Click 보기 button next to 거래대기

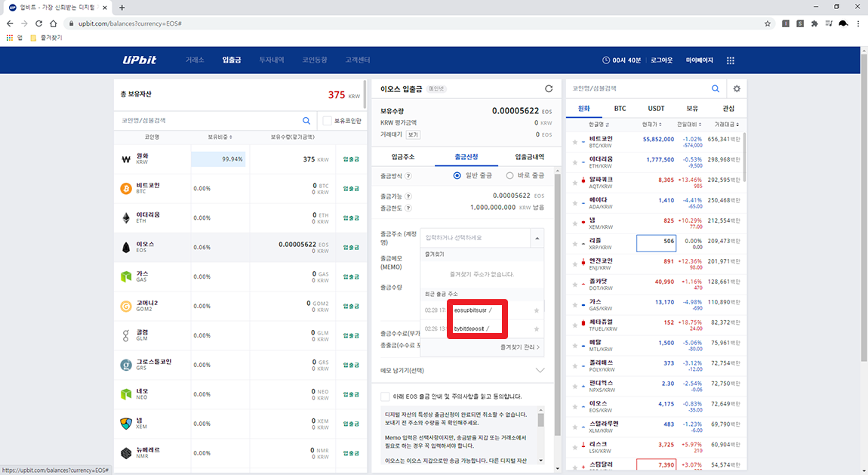[x=413, y=134]
